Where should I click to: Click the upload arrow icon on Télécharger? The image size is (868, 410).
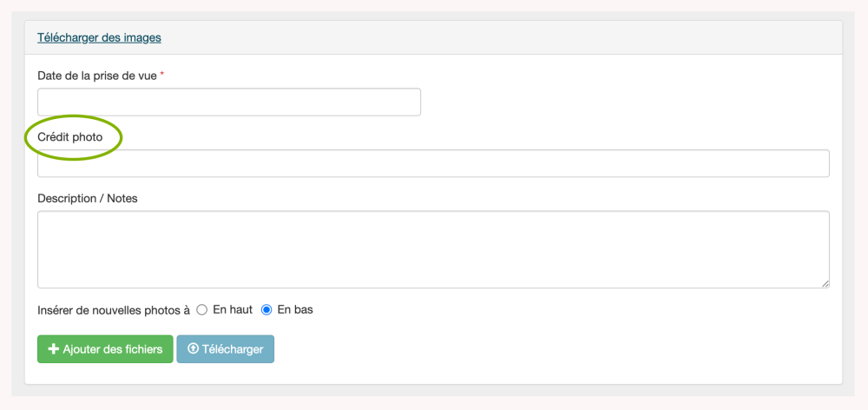[193, 349]
